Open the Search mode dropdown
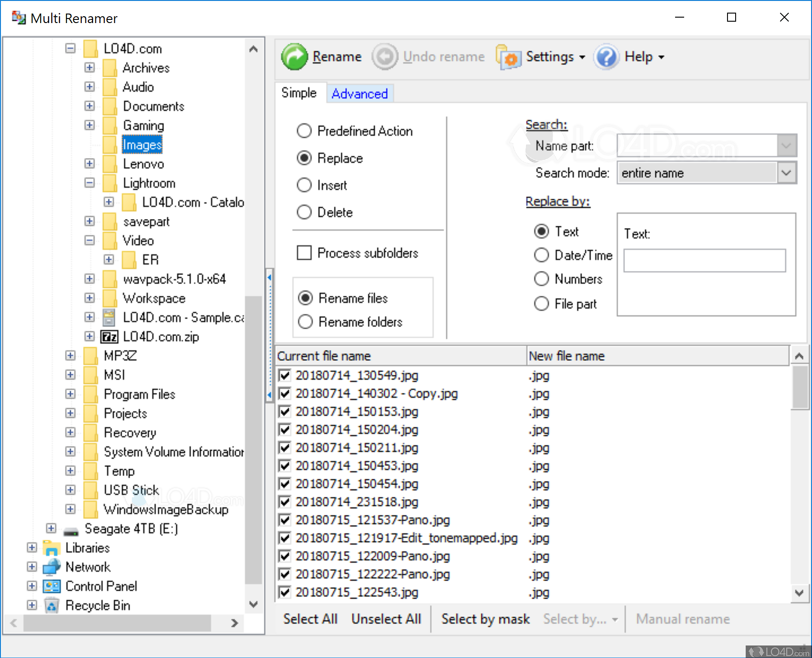 [786, 173]
